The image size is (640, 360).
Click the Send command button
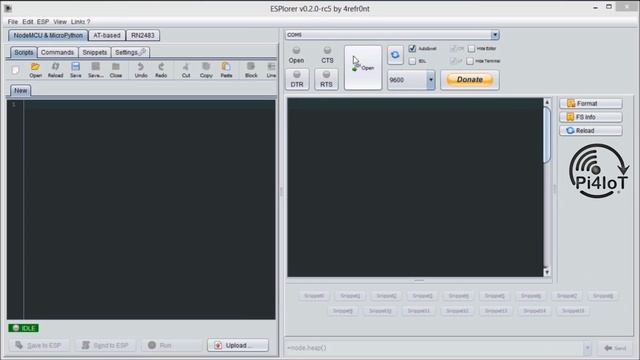coord(616,348)
